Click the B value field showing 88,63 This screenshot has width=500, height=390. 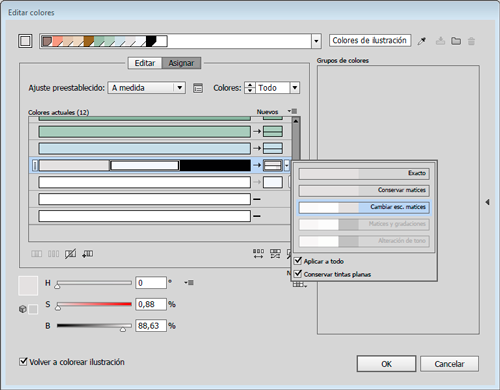tap(151, 325)
